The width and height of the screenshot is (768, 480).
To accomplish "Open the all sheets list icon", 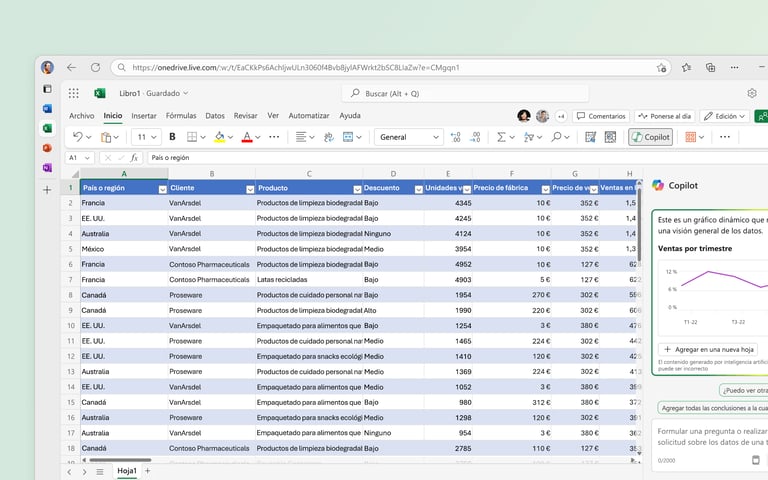I will click(x=100, y=472).
